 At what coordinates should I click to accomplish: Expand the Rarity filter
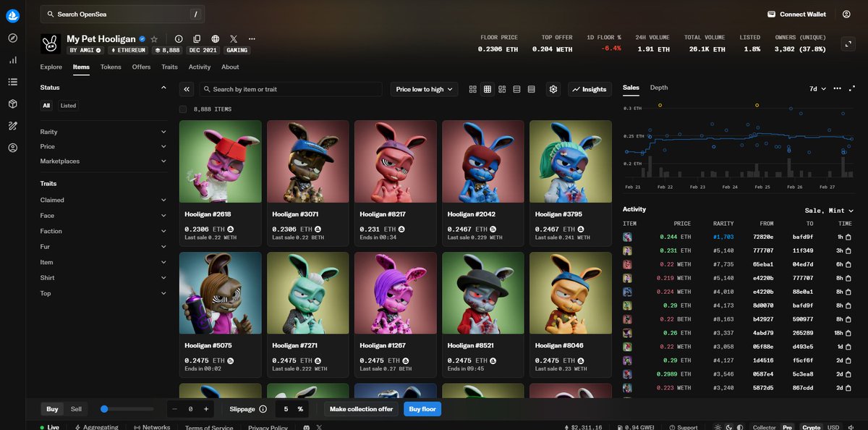(x=103, y=132)
